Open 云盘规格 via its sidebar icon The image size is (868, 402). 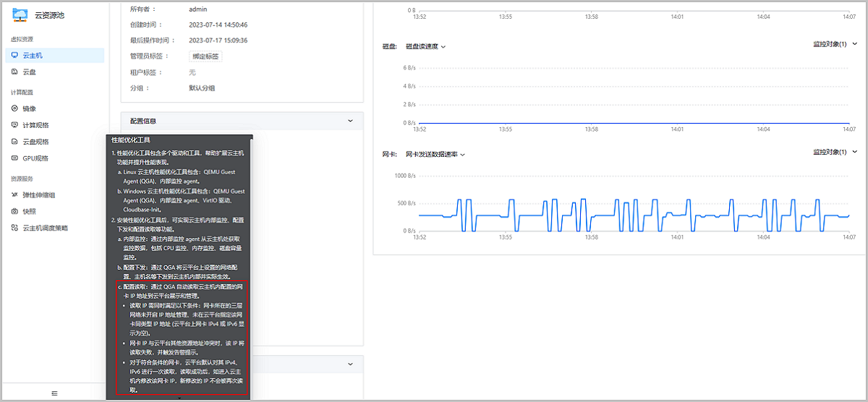[14, 142]
